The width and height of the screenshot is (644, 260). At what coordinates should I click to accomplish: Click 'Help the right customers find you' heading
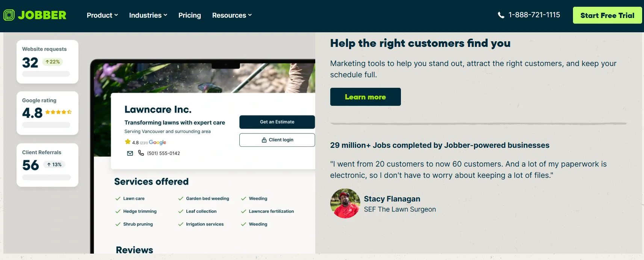pos(420,43)
